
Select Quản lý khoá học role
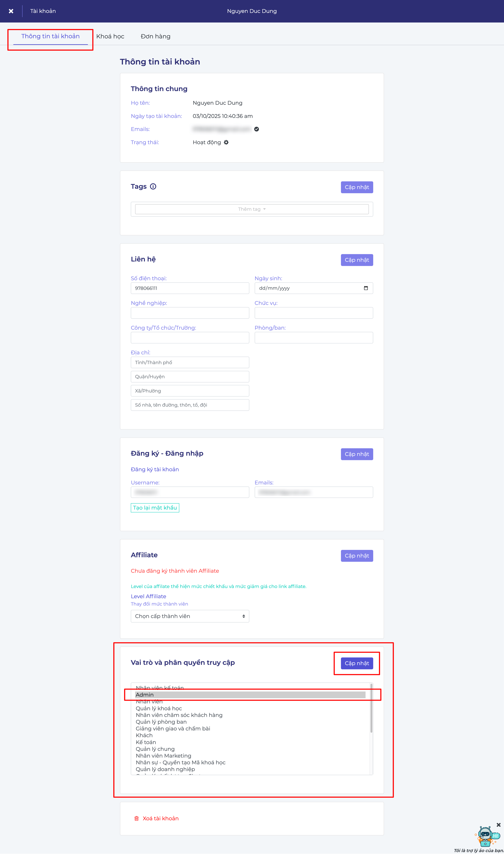click(x=159, y=708)
